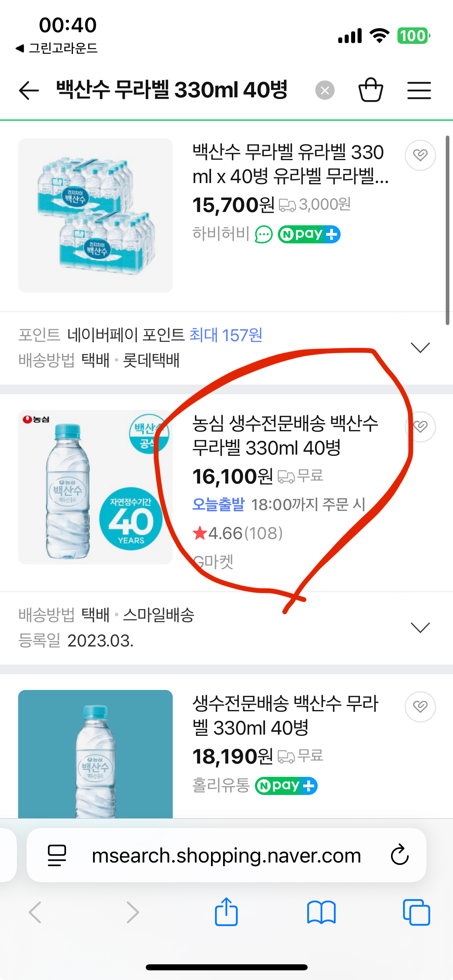Tap the Safari share icon
This screenshot has width=453, height=980.
pyautogui.click(x=226, y=912)
